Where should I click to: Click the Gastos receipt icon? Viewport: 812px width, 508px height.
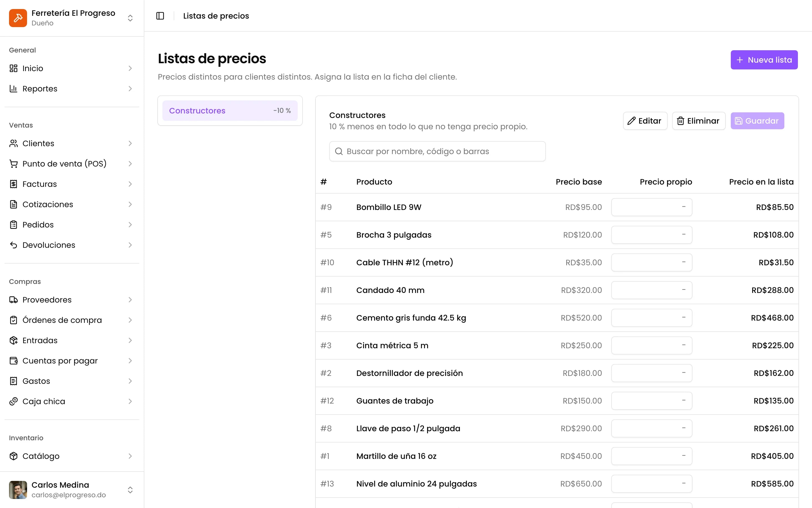click(14, 381)
